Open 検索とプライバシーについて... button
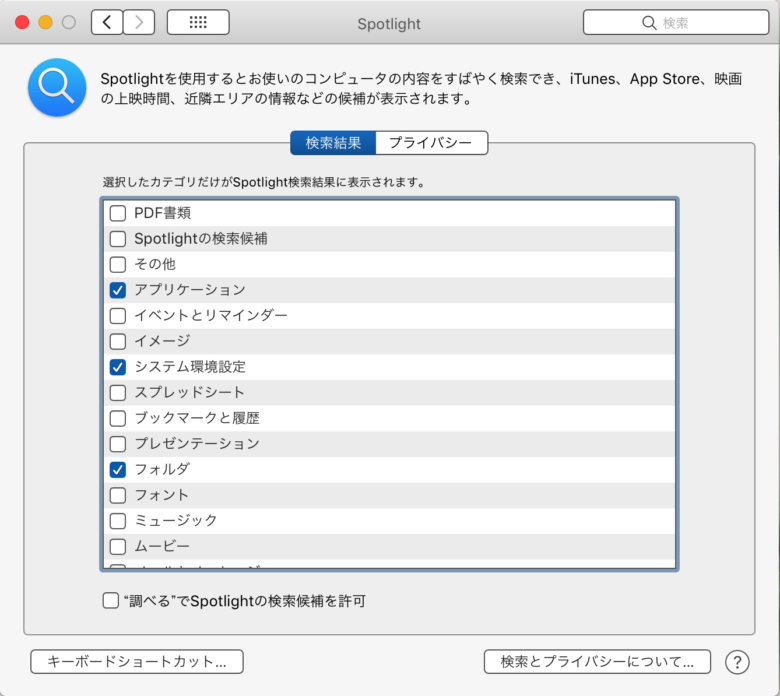The image size is (780, 696). click(x=597, y=662)
